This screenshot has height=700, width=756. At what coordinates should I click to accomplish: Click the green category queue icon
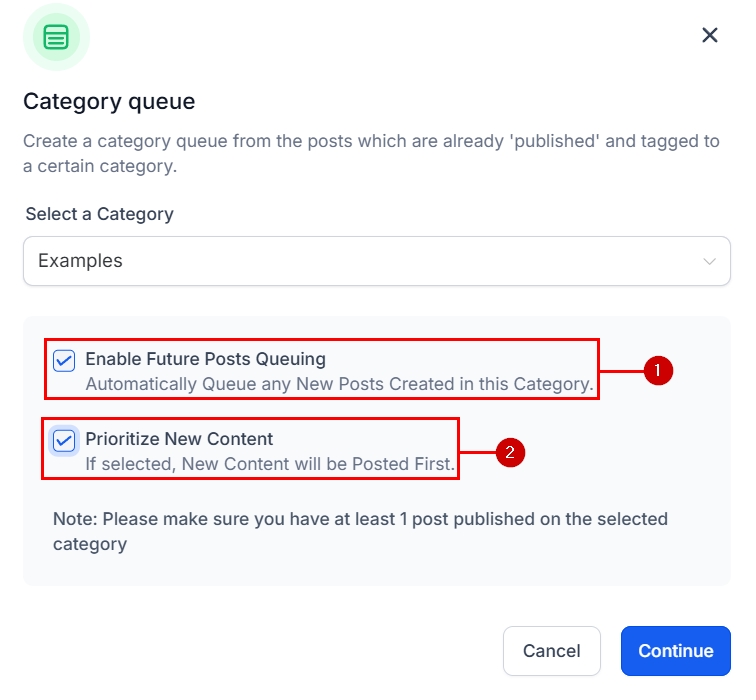56,37
